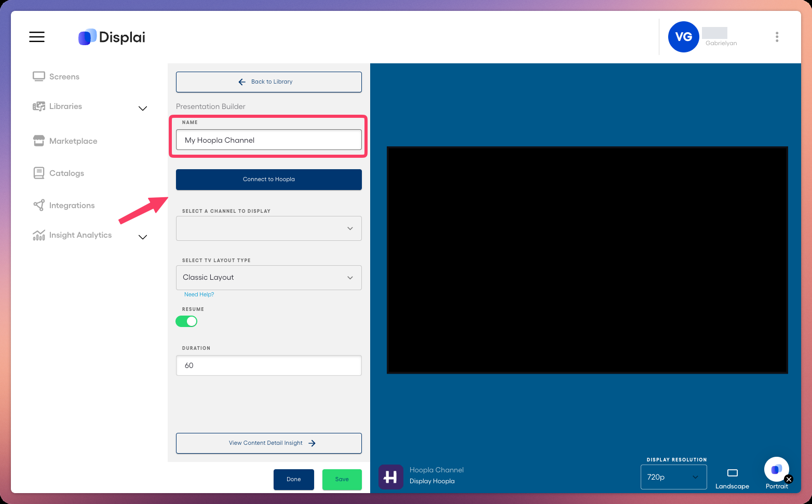
Task: Open the vertical three-dot options menu
Action: pos(777,37)
